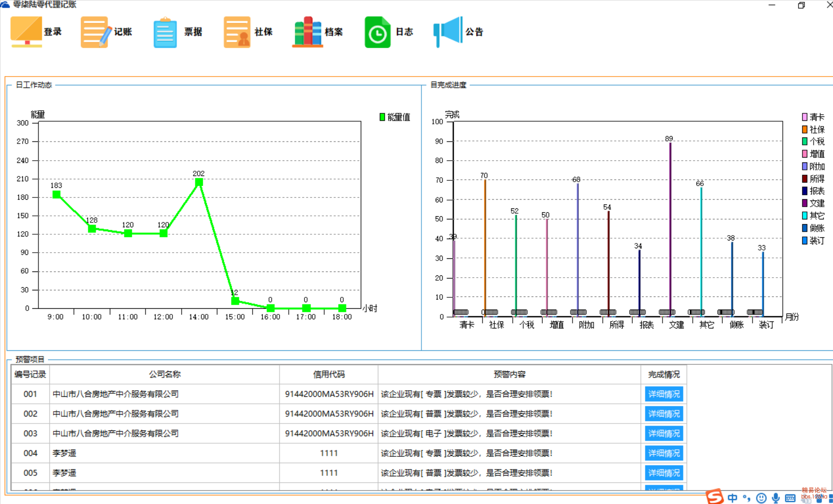Image resolution: width=833 pixels, height=504 pixels.
Task: Click 详细情况 button for record 001
Action: [664, 394]
